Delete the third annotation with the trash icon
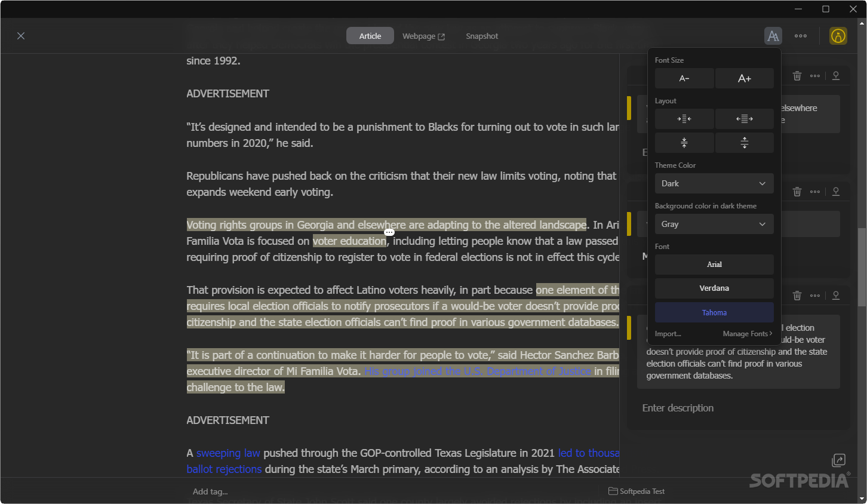This screenshot has width=867, height=504. (797, 296)
